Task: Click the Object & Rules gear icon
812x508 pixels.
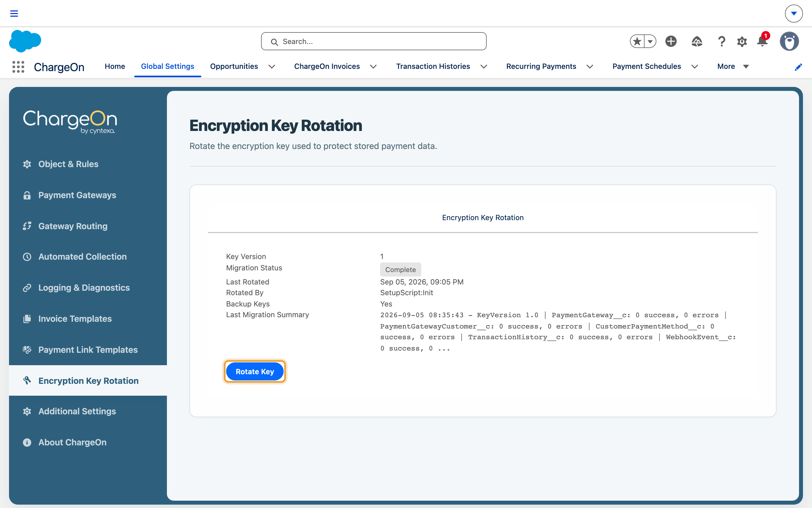Action: coord(27,164)
